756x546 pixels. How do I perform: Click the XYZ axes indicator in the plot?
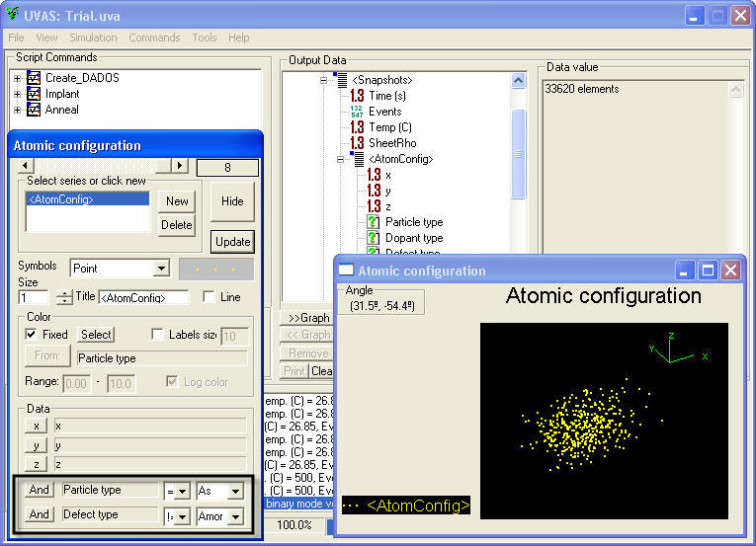(679, 348)
